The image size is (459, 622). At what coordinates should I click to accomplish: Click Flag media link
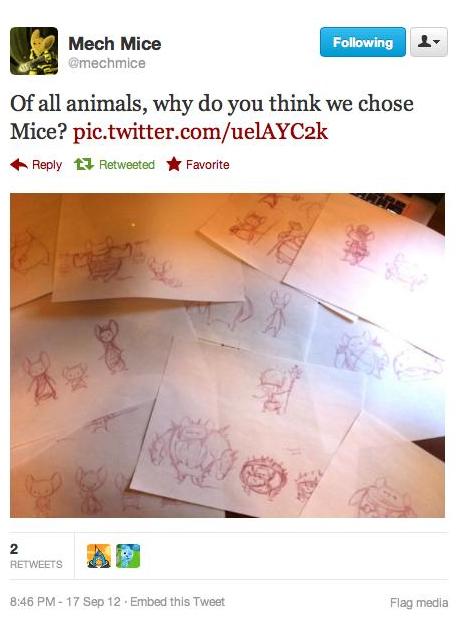[419, 603]
